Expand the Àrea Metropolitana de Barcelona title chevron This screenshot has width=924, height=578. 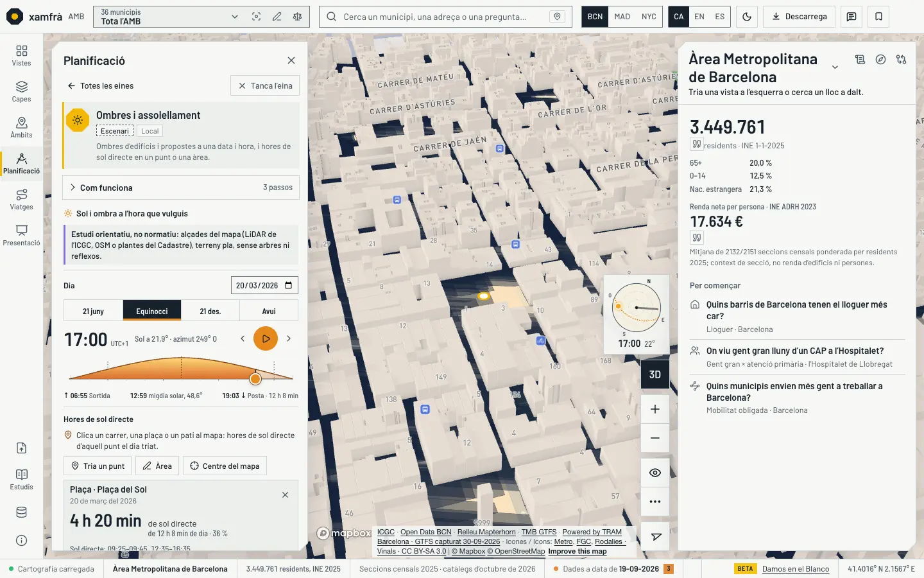point(835,67)
